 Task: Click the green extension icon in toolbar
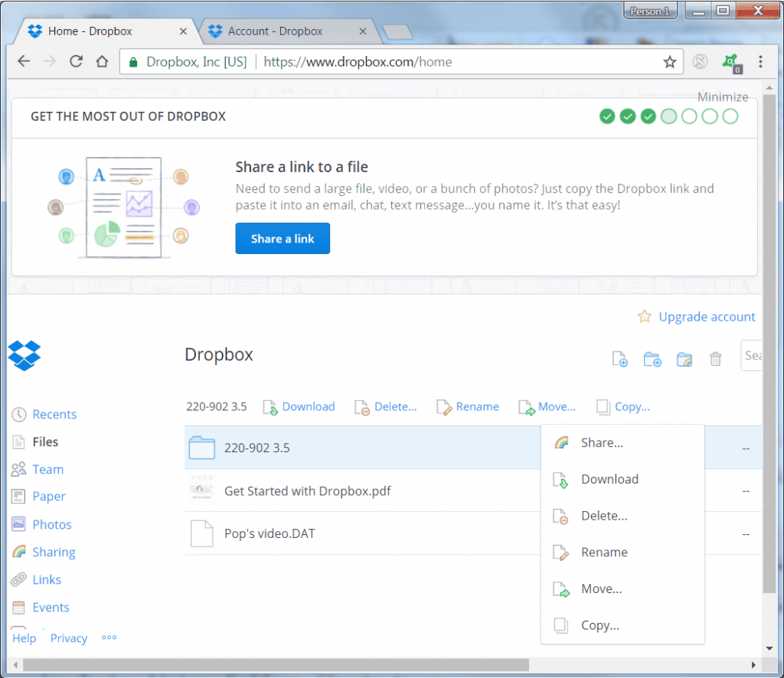(731, 63)
